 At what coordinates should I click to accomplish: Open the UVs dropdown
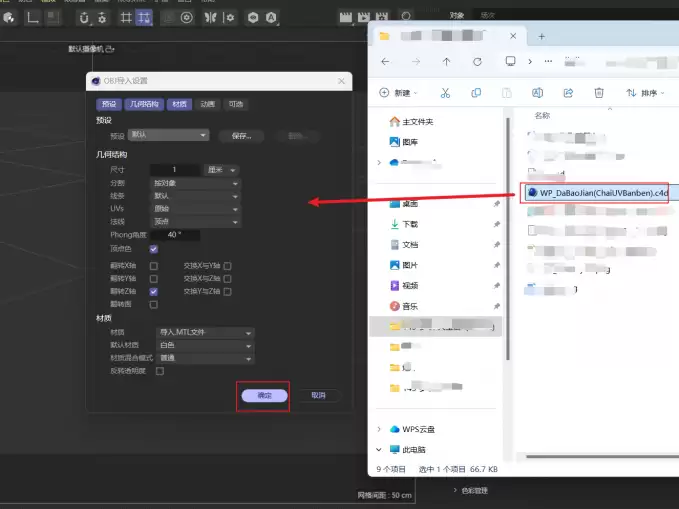[x=195, y=209]
